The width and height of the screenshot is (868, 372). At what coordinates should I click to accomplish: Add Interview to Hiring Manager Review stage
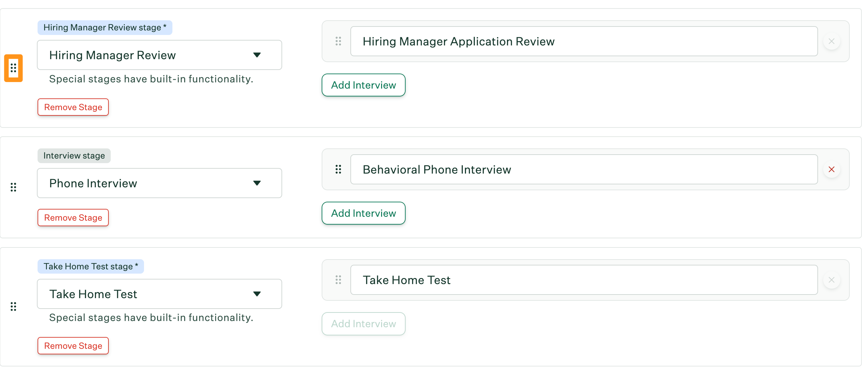click(363, 85)
